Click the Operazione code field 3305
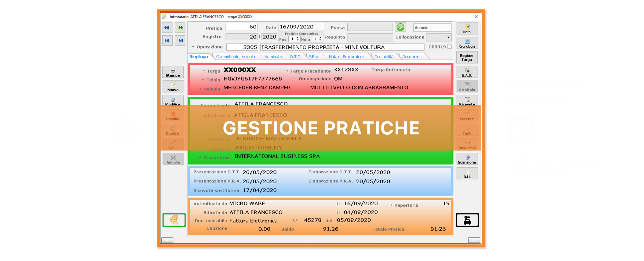 tap(242, 47)
